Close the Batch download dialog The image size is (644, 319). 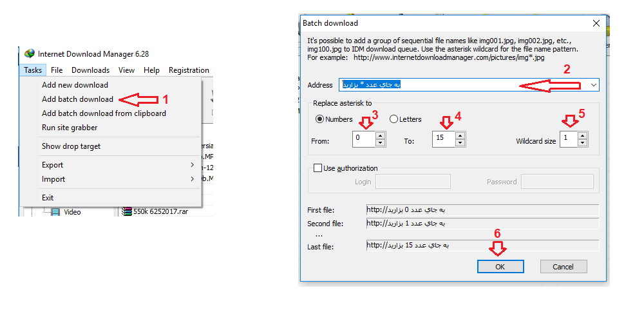coord(596,23)
